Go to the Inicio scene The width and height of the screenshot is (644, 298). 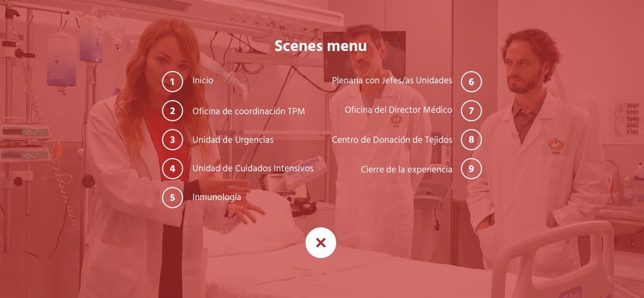point(203,81)
